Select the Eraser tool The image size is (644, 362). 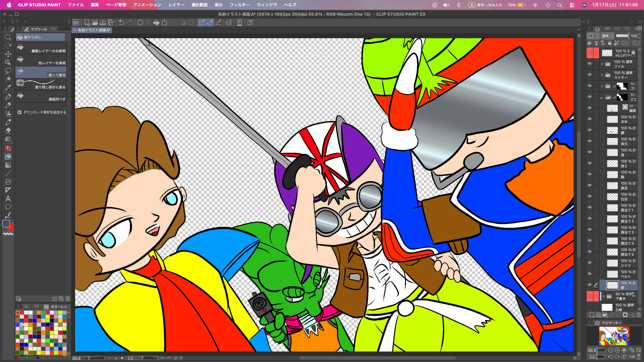[8, 130]
